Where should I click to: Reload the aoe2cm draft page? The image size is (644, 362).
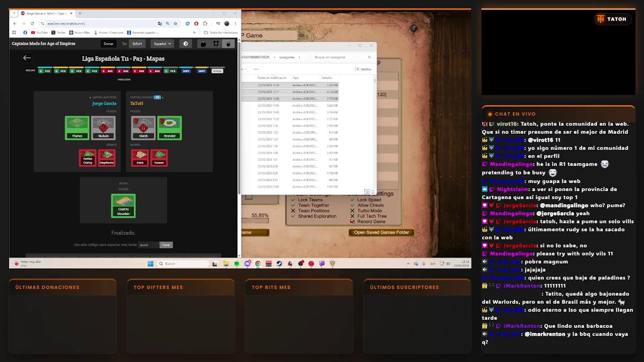[32, 24]
